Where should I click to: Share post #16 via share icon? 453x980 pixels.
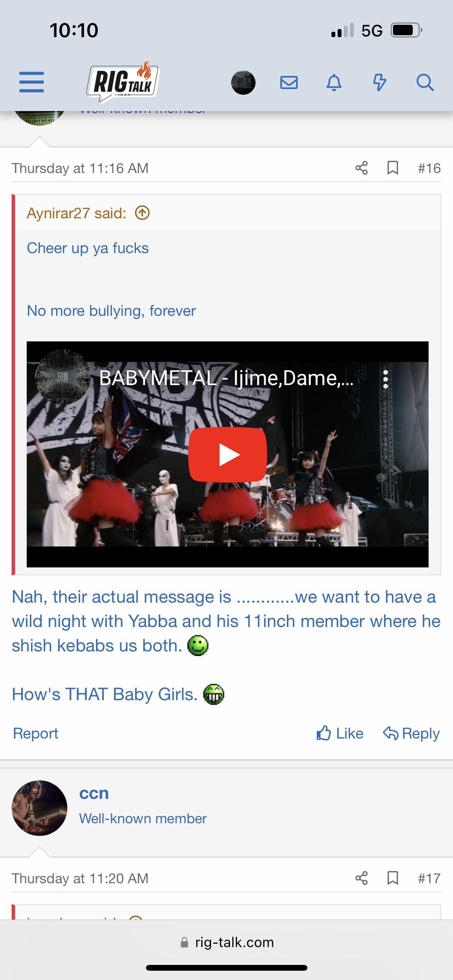click(362, 168)
